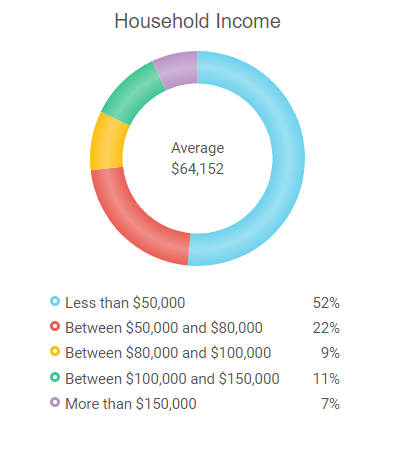Click 'Between $80,000 and $100,000' legend label
The width and height of the screenshot is (396, 451).
pyautogui.click(x=168, y=353)
